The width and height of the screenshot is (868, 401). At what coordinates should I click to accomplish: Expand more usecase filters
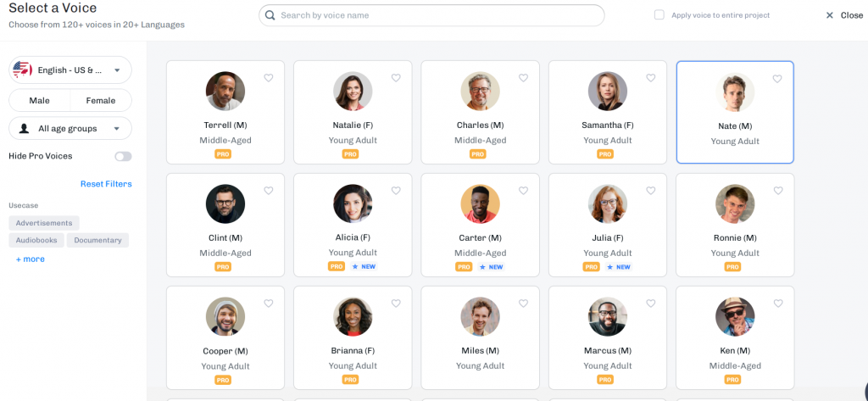(x=30, y=259)
